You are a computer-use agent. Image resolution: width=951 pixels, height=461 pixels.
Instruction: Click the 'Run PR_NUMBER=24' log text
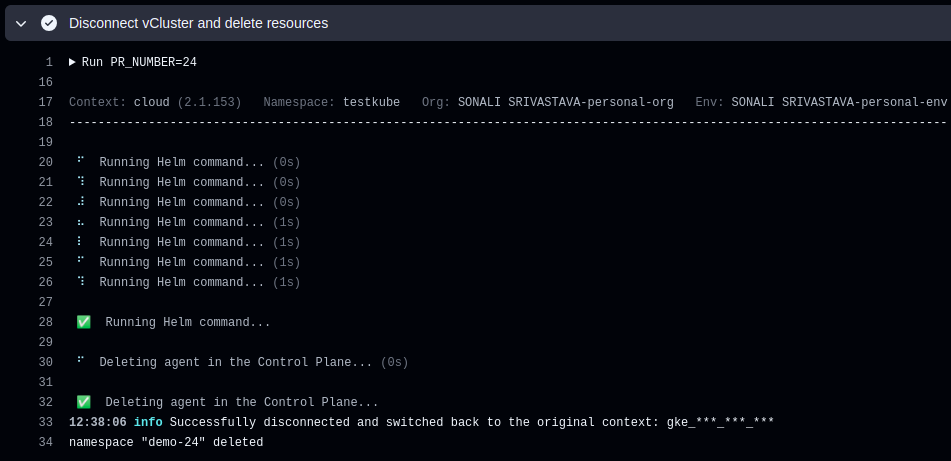139,62
